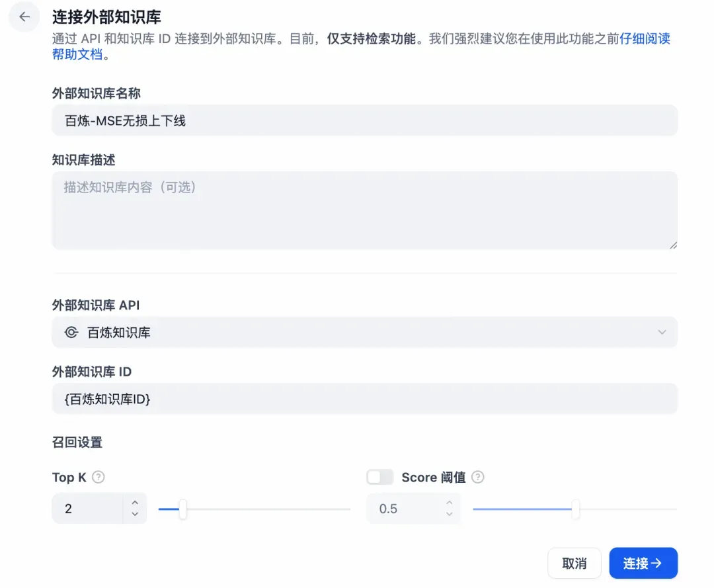Expand the 外部知识库 API dropdown chevron
This screenshot has height=588, width=714.
662,333
